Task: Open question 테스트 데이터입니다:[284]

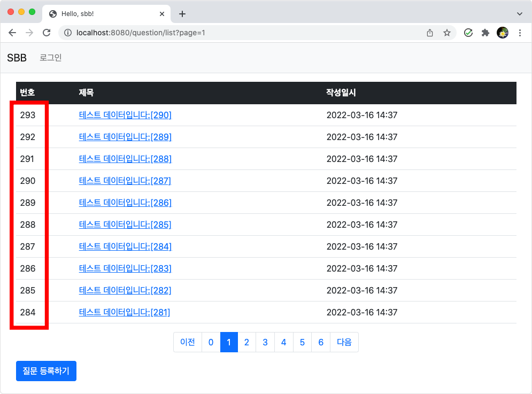Action: tap(125, 246)
